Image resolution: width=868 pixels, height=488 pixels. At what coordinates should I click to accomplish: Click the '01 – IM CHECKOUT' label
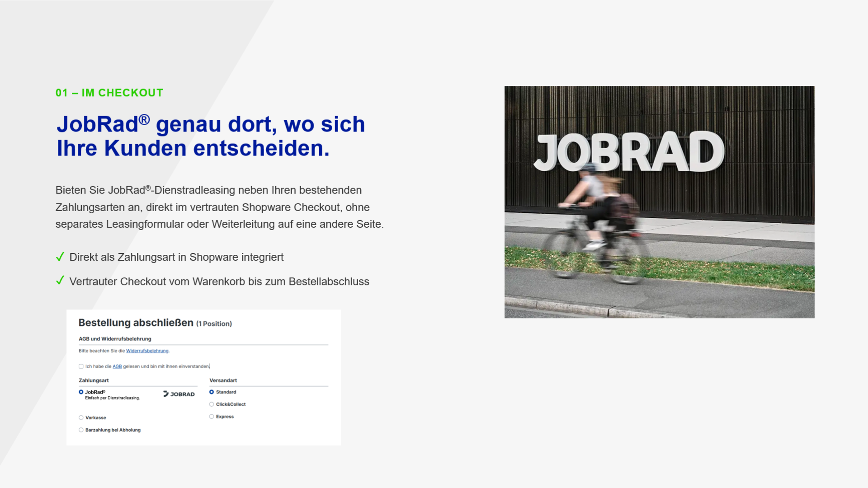tap(109, 93)
